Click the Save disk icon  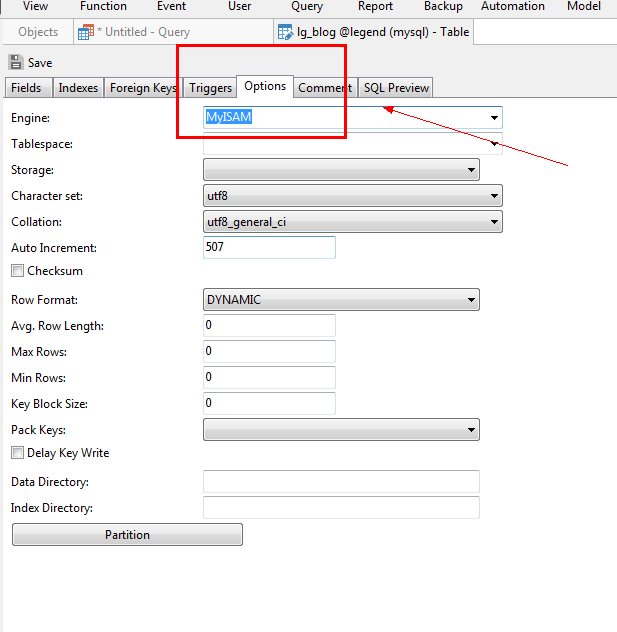[16, 62]
